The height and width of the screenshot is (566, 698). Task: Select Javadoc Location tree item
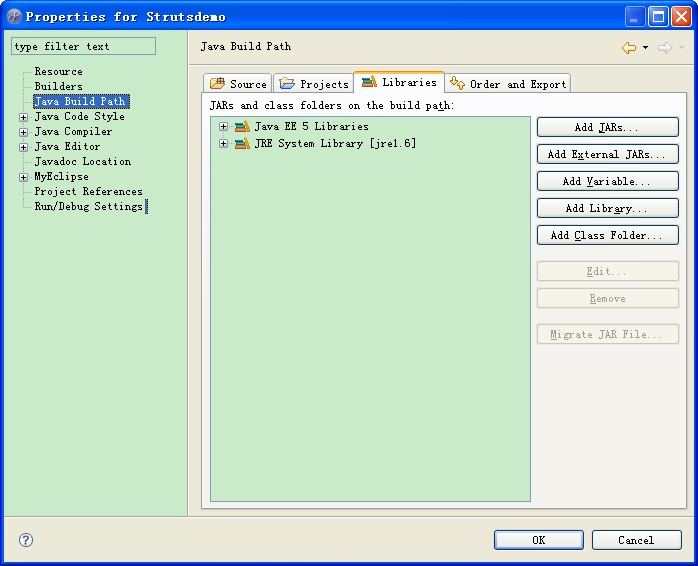83,161
